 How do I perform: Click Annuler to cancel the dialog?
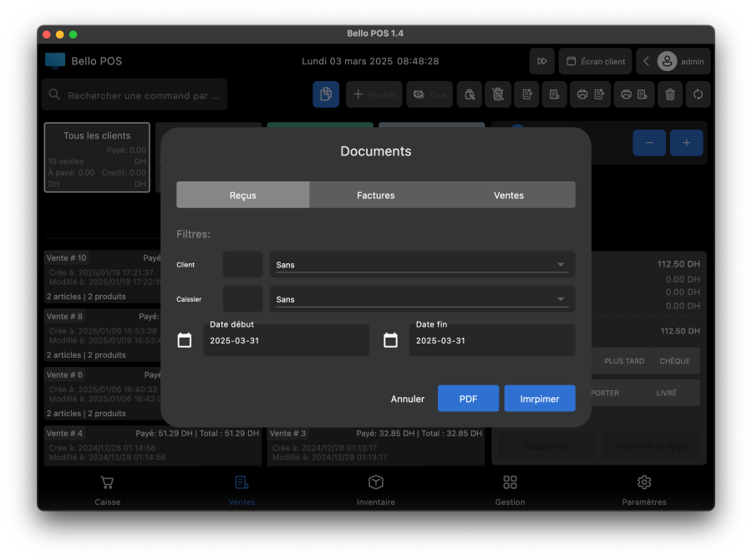point(408,399)
